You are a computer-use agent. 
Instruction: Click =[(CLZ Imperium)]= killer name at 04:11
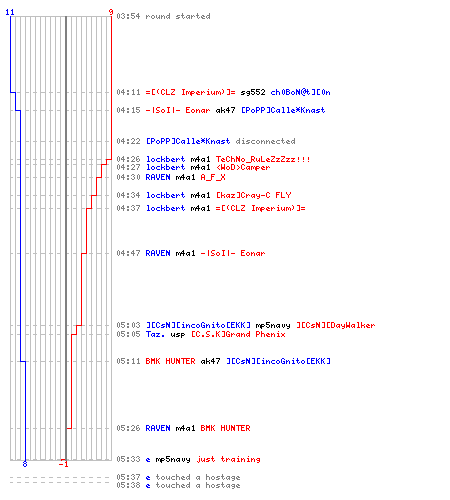pos(190,92)
